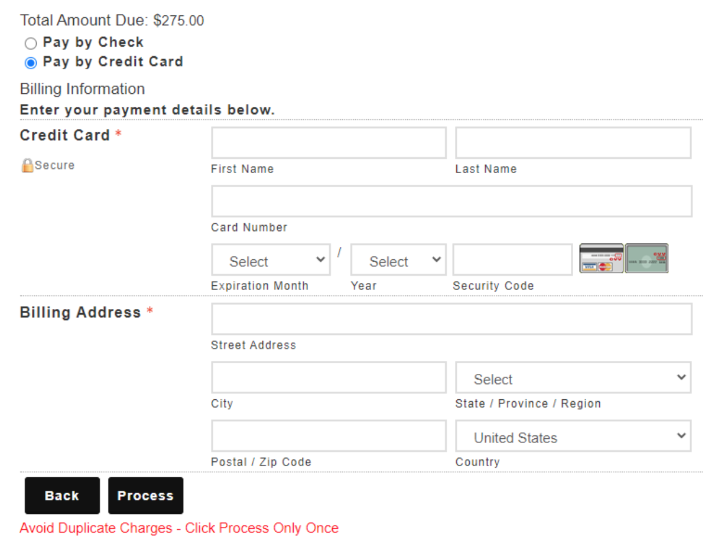Click into the City field
728x560 pixels.
click(x=329, y=377)
